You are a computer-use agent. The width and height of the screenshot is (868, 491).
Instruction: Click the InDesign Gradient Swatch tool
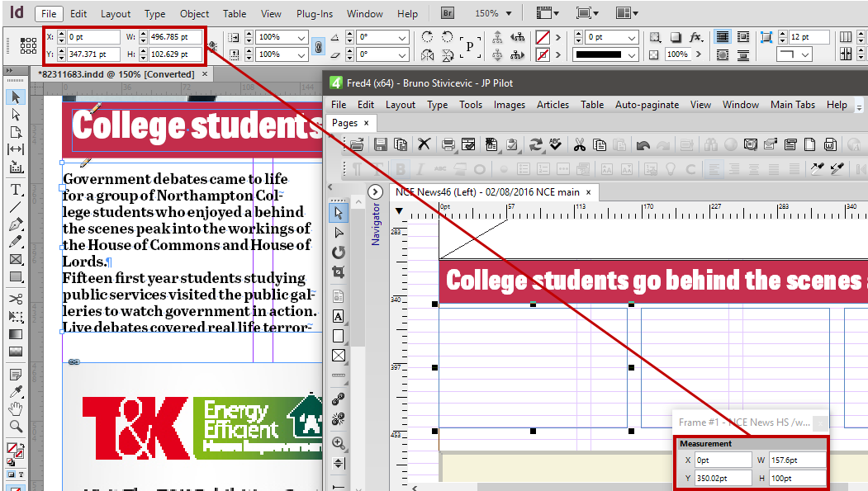tap(16, 334)
